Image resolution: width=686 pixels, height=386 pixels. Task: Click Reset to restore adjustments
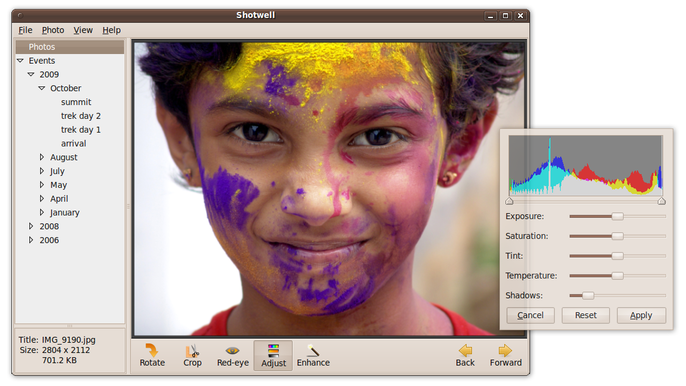coord(585,315)
